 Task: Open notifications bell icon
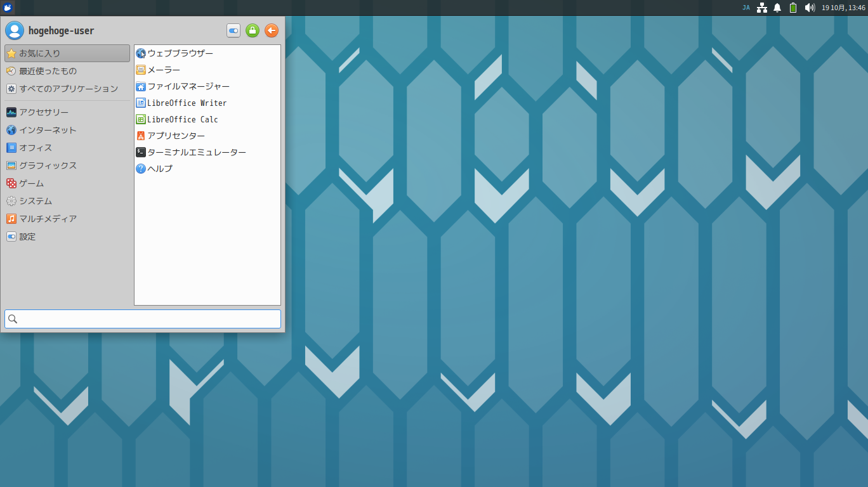tap(777, 8)
